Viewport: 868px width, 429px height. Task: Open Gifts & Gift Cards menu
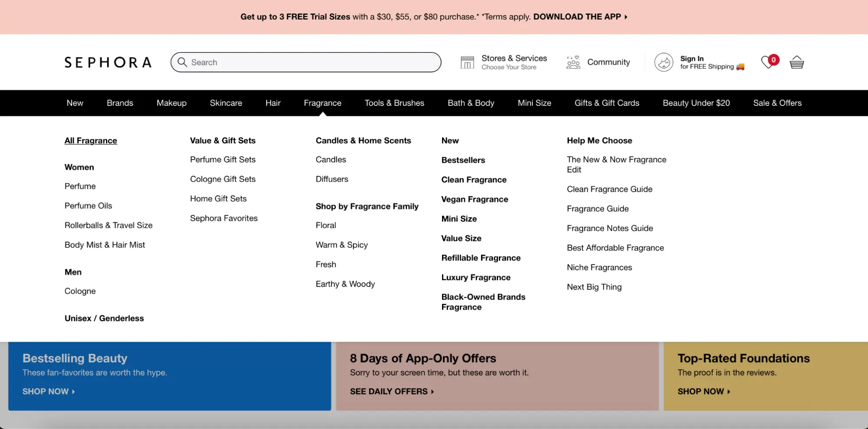point(607,103)
